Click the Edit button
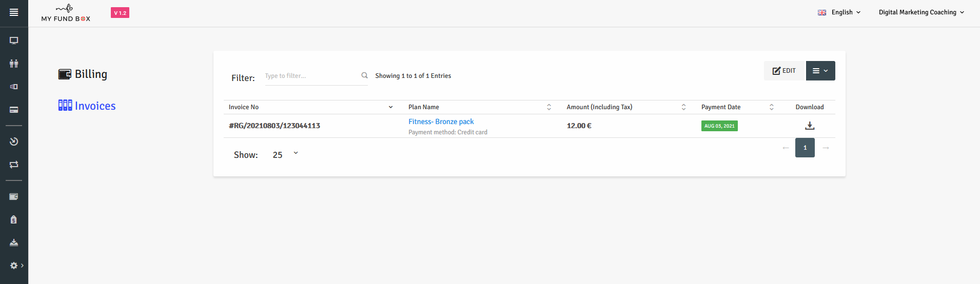Screen dimensions: 980x284 pos(785,71)
